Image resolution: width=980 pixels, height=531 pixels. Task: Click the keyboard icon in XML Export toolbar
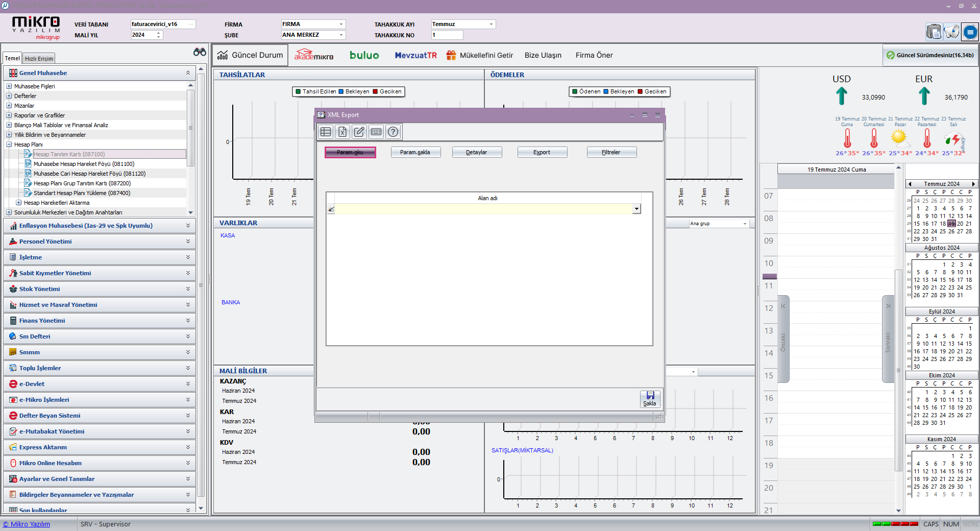pos(376,132)
